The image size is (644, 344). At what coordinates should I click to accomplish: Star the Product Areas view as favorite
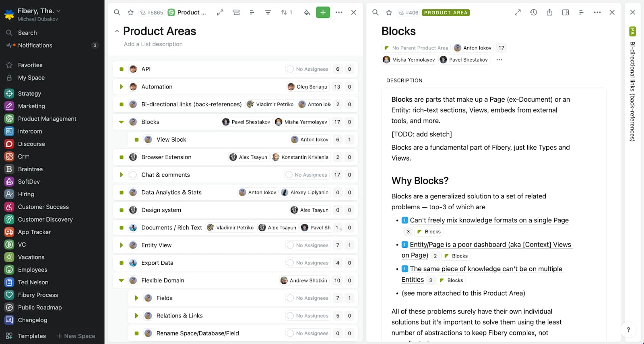point(130,12)
